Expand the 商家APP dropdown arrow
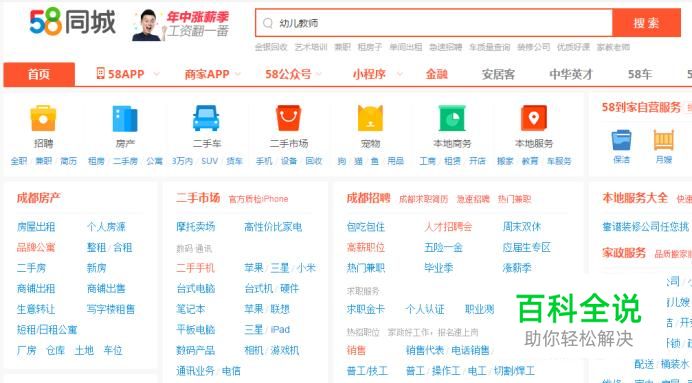The height and width of the screenshot is (383, 692). pos(238,74)
